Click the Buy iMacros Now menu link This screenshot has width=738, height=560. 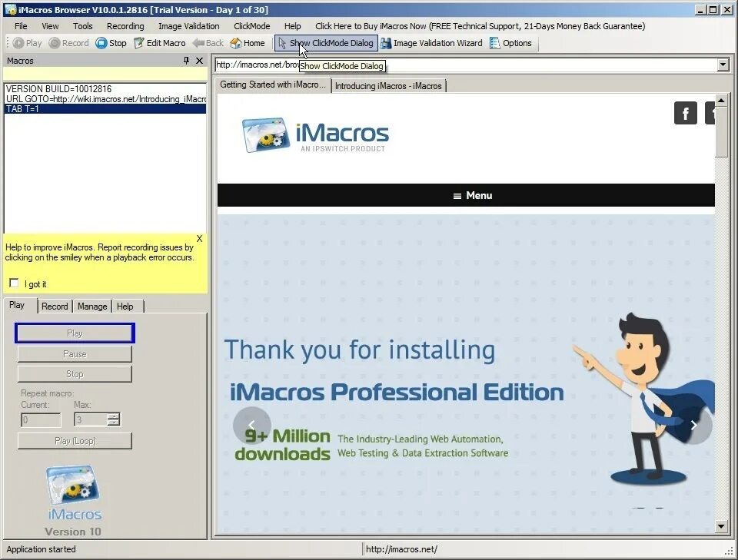[480, 26]
